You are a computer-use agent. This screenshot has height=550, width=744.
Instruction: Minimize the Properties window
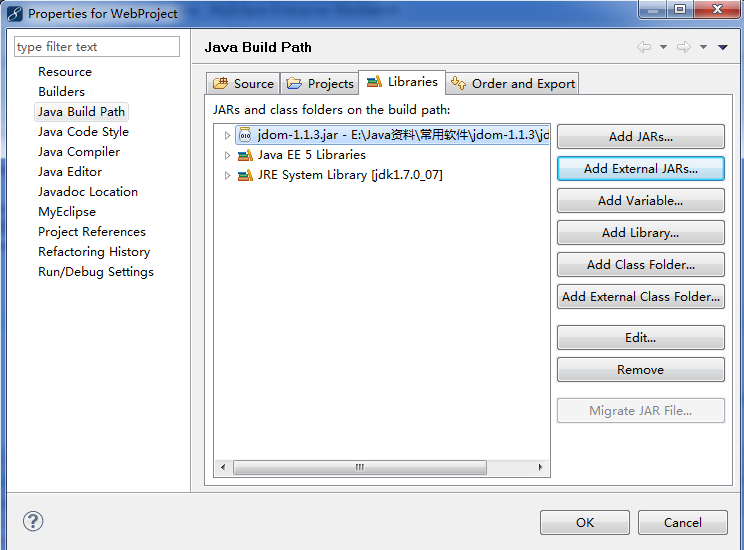653,9
